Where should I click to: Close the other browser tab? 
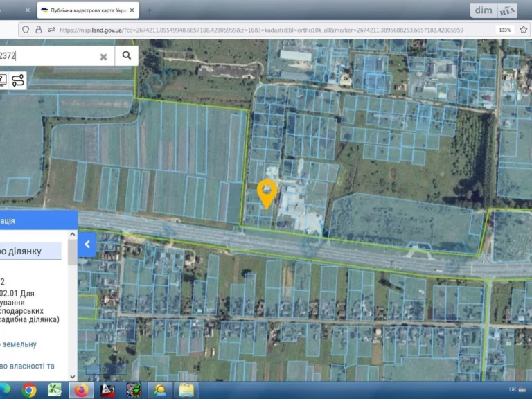pos(28,10)
